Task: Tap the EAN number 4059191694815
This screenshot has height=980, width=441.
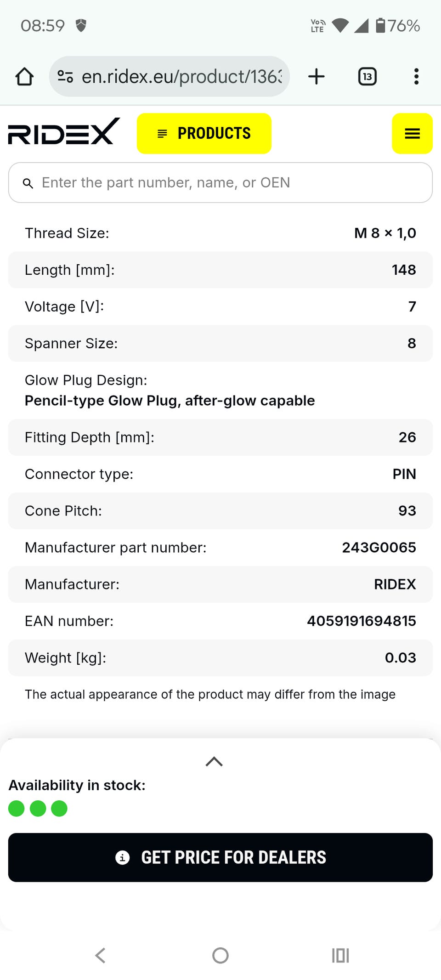Action: click(361, 621)
